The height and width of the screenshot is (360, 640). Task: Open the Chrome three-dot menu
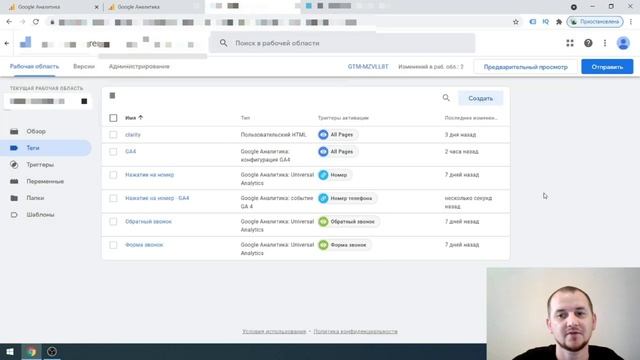click(x=631, y=22)
